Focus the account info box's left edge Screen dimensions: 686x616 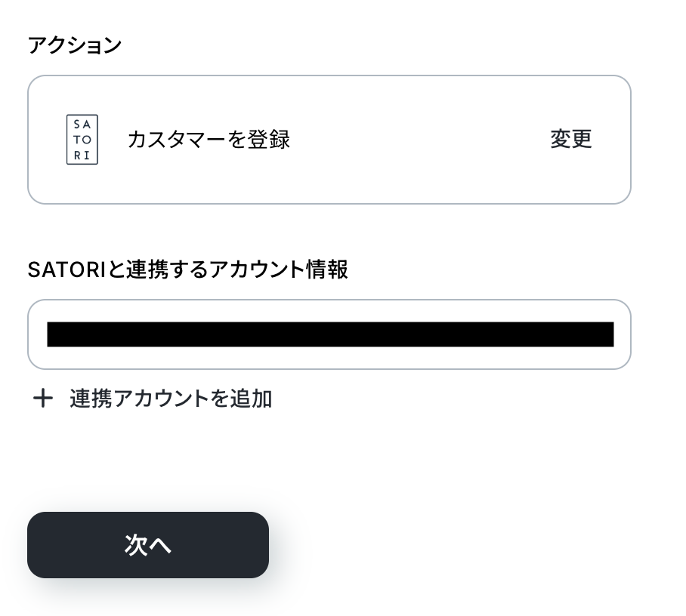37,334
